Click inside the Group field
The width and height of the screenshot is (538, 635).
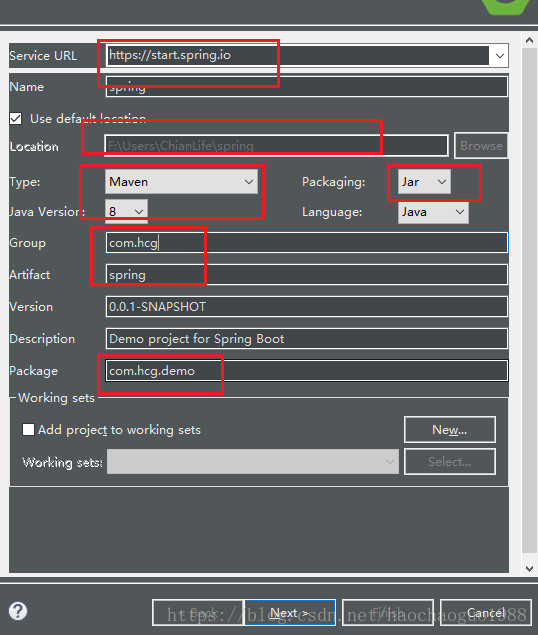click(307, 243)
